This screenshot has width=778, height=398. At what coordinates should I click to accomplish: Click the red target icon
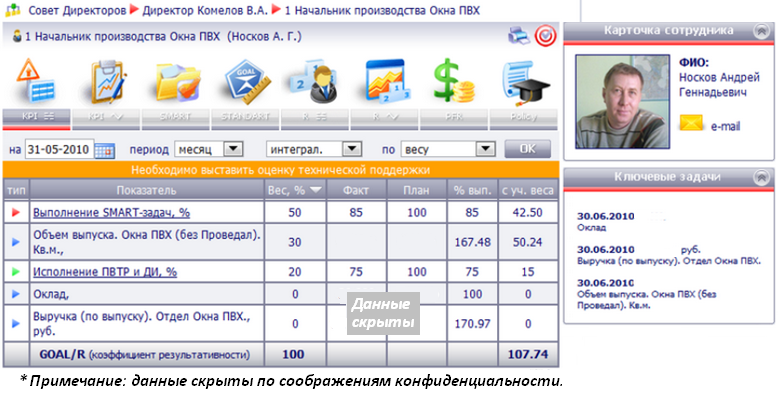click(x=545, y=36)
